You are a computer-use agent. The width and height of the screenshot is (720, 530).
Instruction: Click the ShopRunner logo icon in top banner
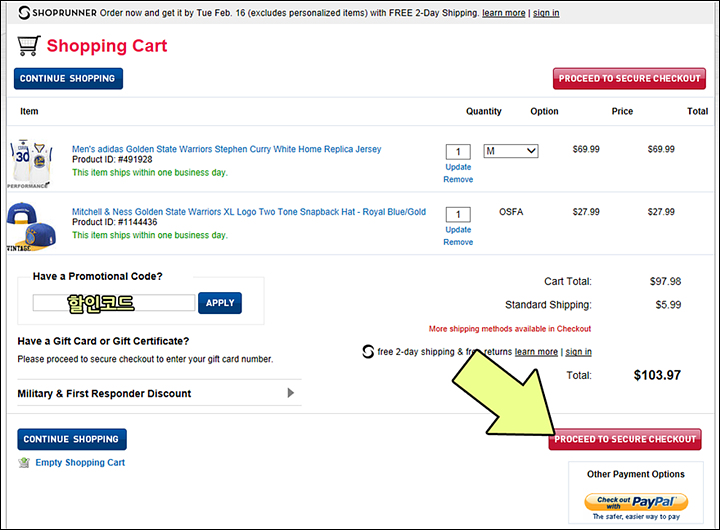click(24, 13)
